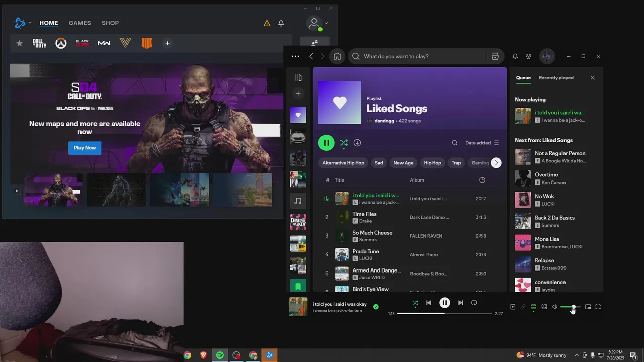
Task: Select Call of Duty game icon
Action: tap(39, 43)
